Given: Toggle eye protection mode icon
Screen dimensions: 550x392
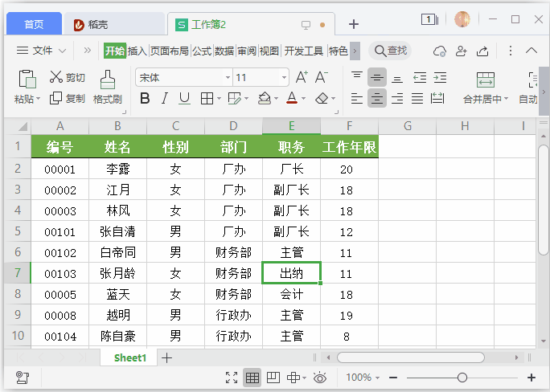Looking at the screenshot, I should [320, 378].
